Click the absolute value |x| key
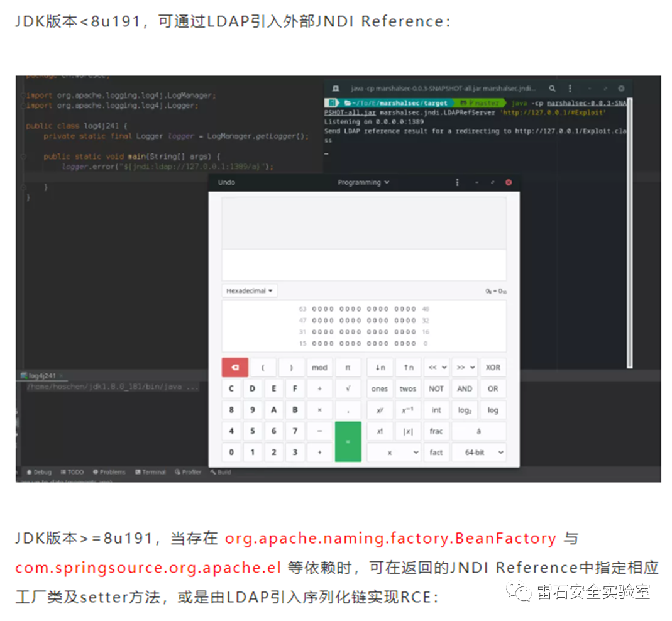Image resolution: width=672 pixels, height=621 pixels. [408, 431]
